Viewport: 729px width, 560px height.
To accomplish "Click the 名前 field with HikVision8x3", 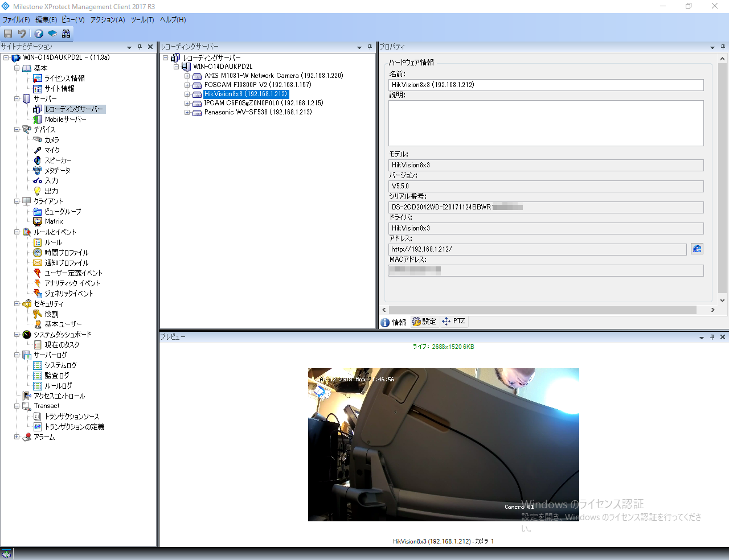I will [x=546, y=85].
